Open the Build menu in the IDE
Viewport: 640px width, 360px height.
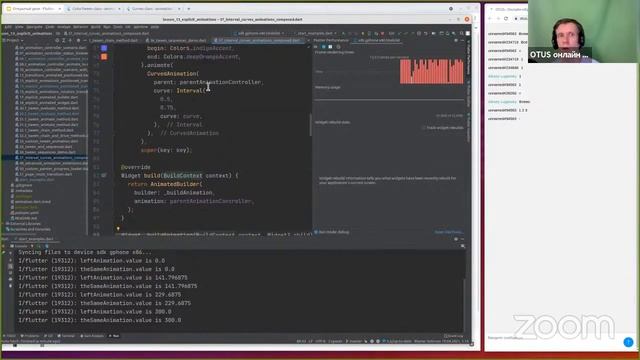[x=96, y=27]
